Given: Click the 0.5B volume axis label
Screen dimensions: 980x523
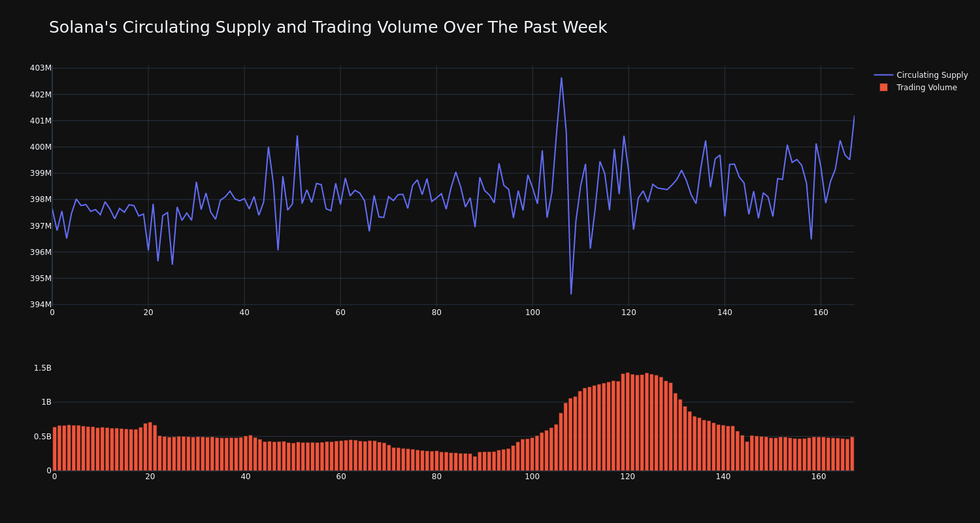Looking at the screenshot, I should (x=42, y=436).
